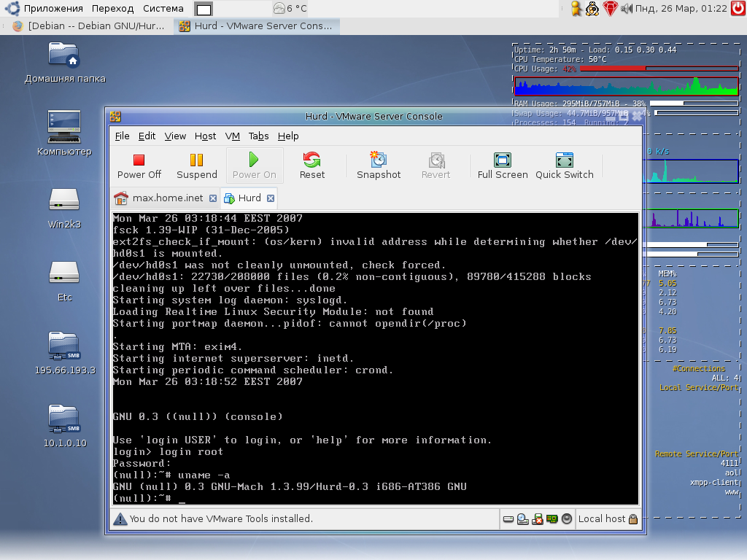This screenshot has height=560, width=747.
Task: Click the "You do not have VMware Tools installed." message
Action: pos(221,519)
